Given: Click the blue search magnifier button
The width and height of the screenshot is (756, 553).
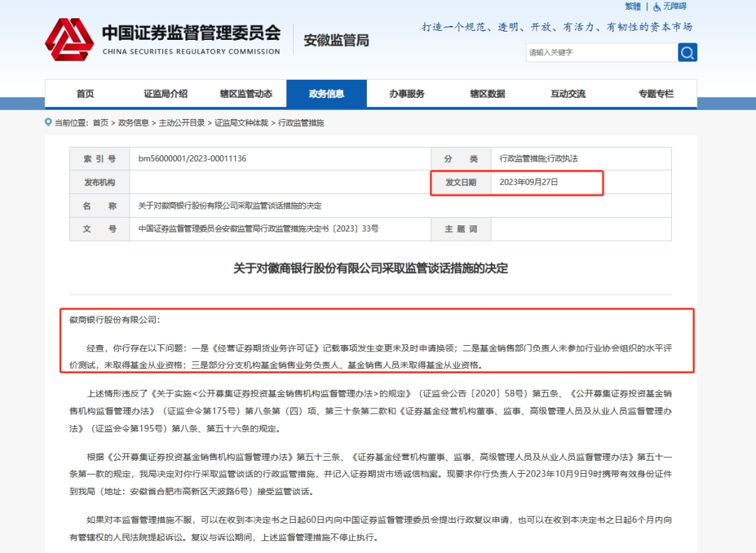Looking at the screenshot, I should pos(687,52).
